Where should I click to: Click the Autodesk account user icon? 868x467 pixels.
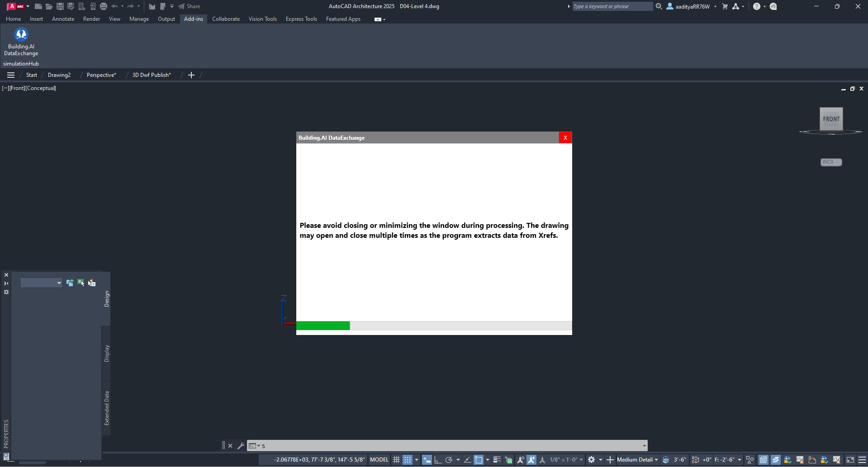click(670, 6)
